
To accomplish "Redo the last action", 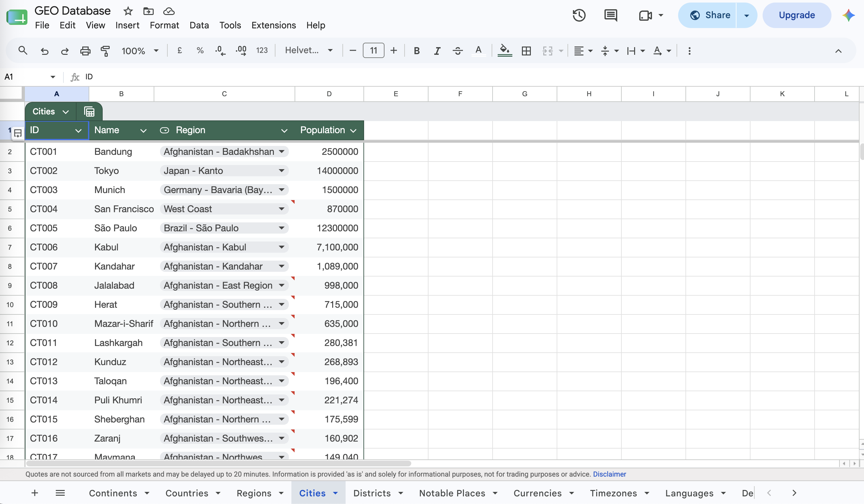I will 64,51.
